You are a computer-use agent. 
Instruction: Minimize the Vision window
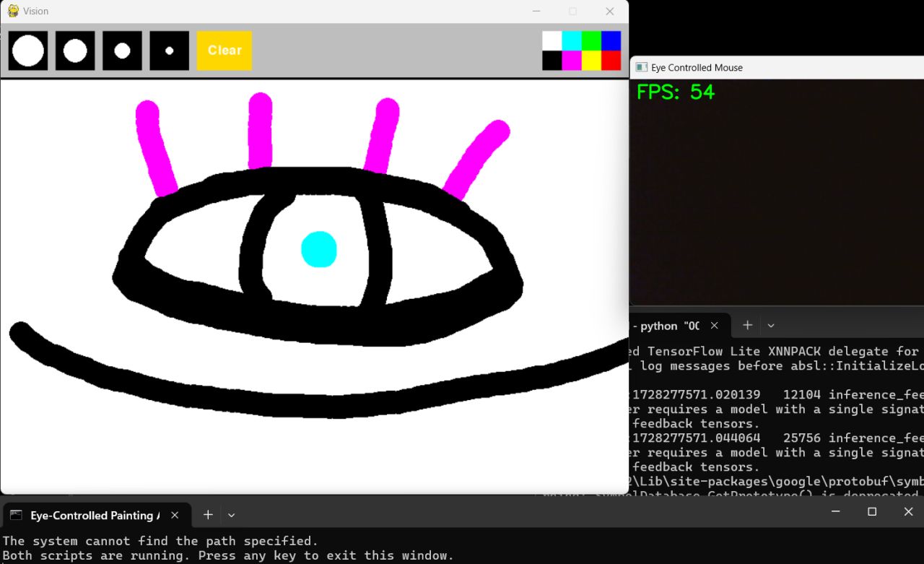(x=536, y=12)
